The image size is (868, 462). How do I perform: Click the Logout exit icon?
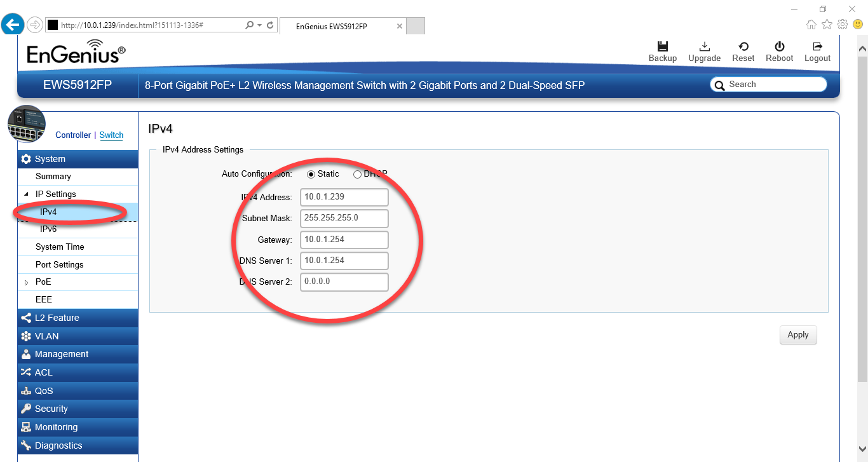817,46
